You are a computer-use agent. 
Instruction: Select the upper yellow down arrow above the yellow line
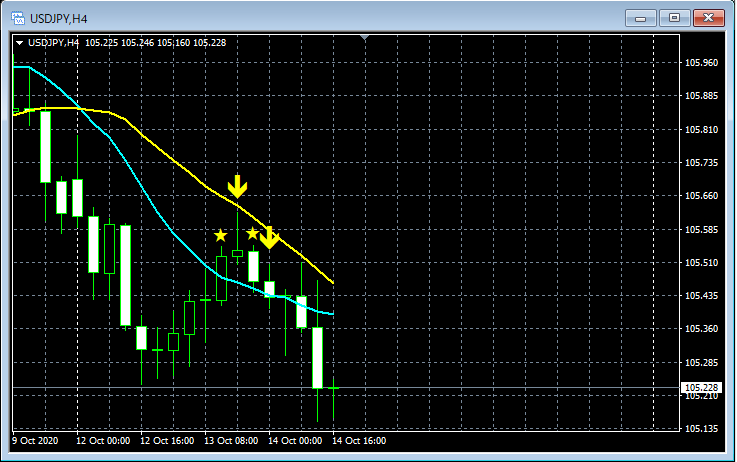[237, 187]
